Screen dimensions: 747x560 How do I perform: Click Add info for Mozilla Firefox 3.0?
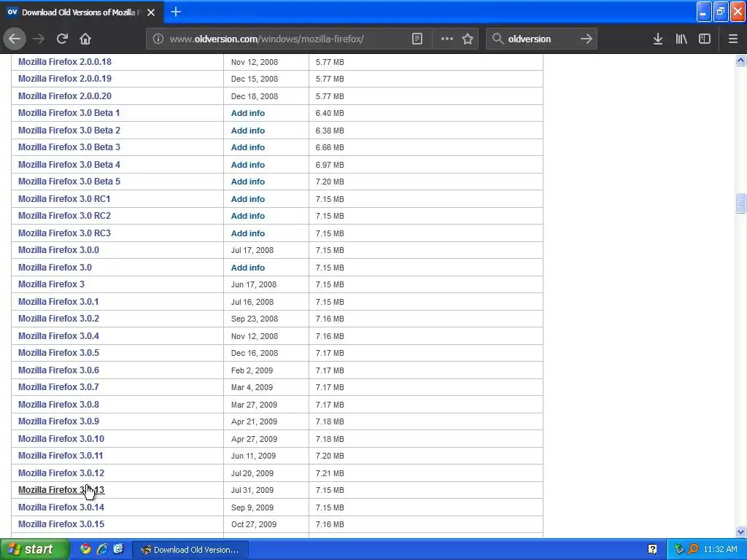248,268
